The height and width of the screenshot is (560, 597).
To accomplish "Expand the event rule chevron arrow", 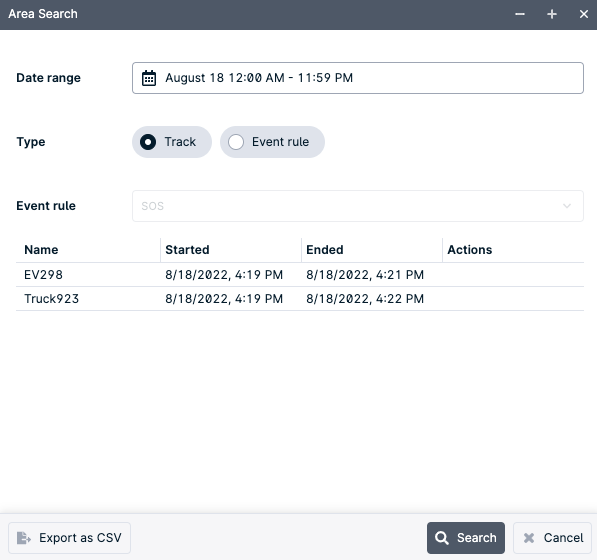I will (x=567, y=206).
